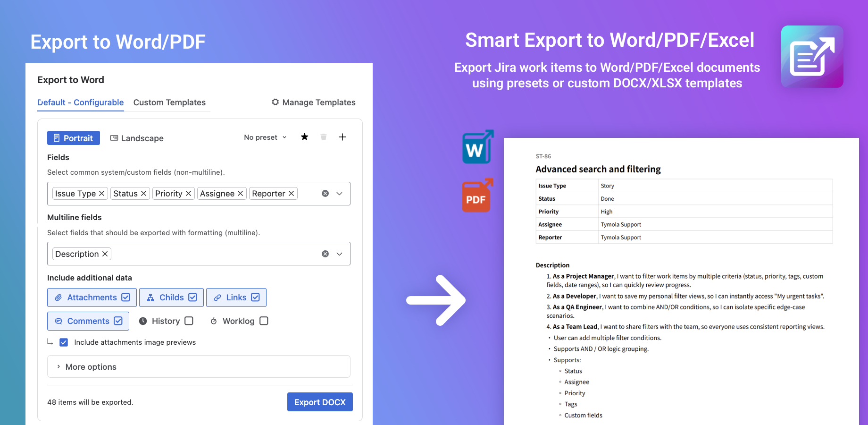Switch to Default - Configurable tab
Screen dimensions: 868x425
point(81,102)
